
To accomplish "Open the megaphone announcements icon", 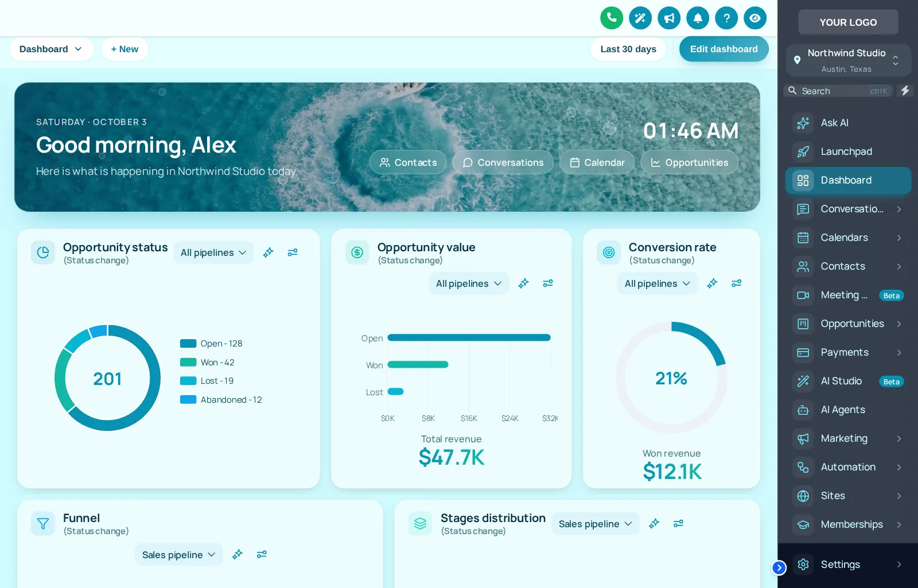I will 669,18.
